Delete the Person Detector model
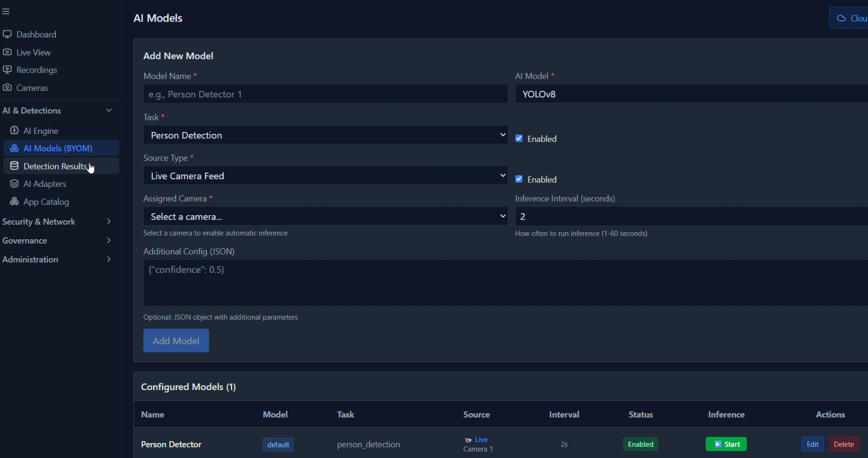Viewport: 868px width, 458px height. 844,444
